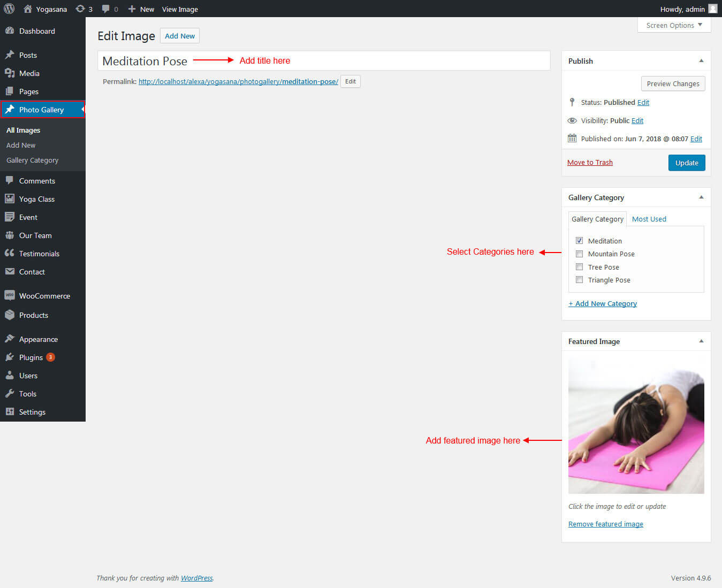
Task: Click the Meditation Pose title field
Action: tap(324, 60)
